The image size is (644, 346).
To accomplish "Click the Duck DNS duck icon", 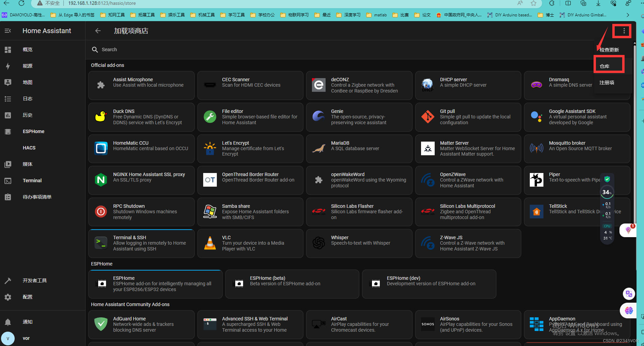I will pyautogui.click(x=101, y=117).
